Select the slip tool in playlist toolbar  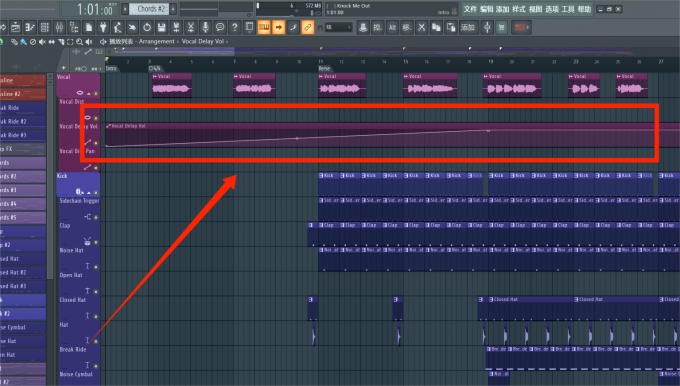[x=52, y=42]
